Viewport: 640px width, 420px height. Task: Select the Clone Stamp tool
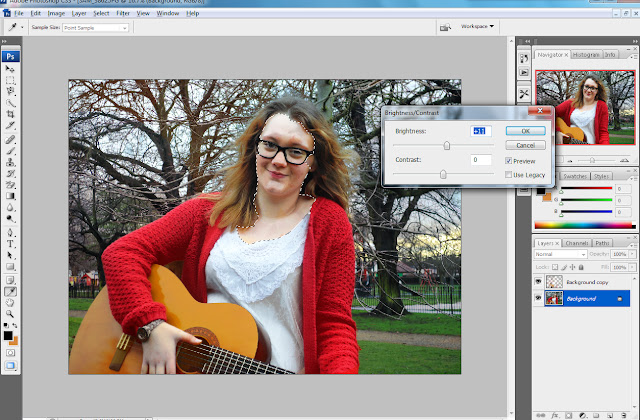[x=10, y=162]
